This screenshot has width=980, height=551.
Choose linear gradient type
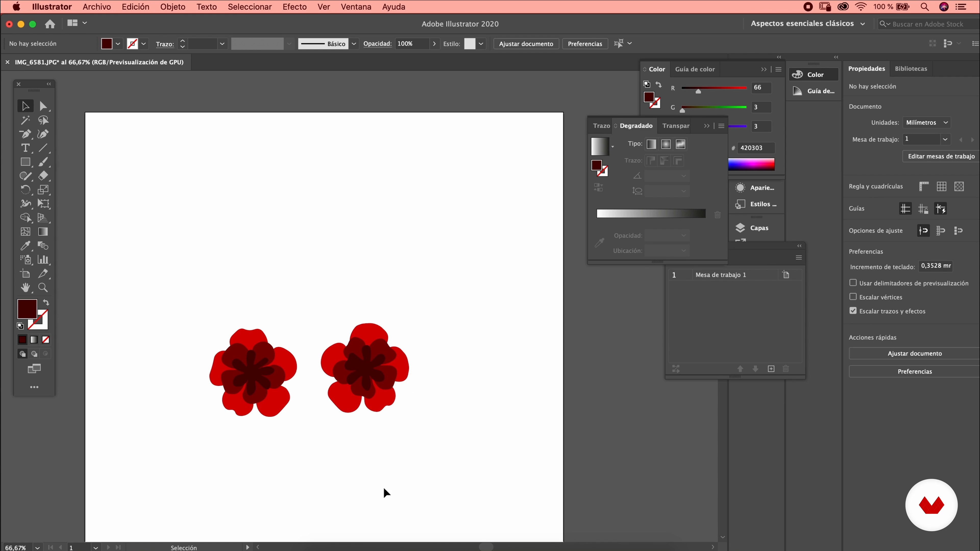click(651, 144)
